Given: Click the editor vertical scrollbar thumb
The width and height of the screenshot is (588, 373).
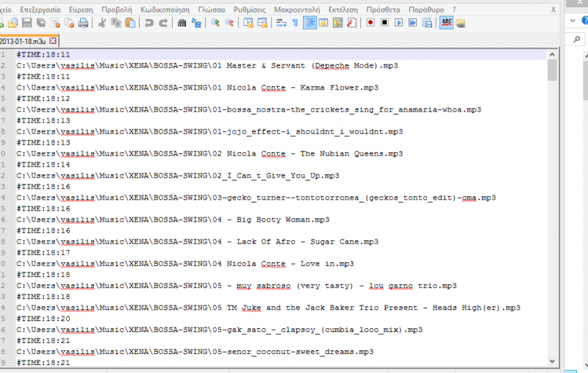Looking at the screenshot, I should (x=552, y=70).
